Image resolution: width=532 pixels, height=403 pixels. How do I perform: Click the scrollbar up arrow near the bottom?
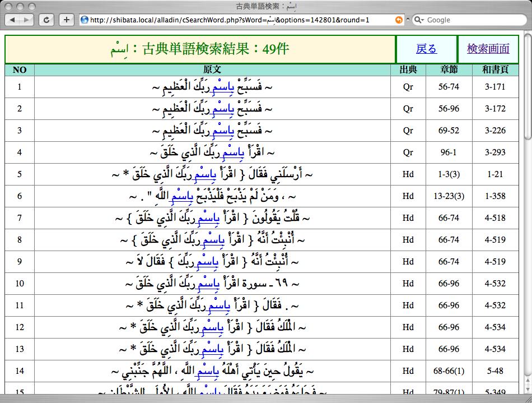(x=528, y=379)
